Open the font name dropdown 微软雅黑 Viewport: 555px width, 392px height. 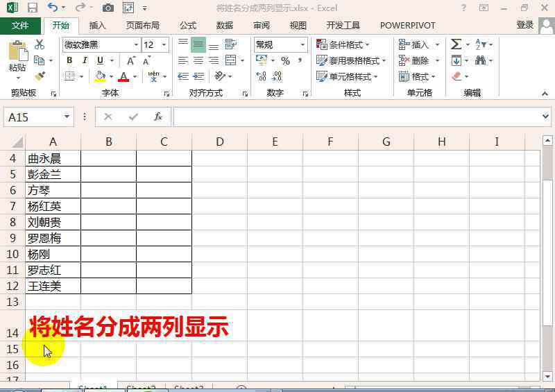click(136, 44)
